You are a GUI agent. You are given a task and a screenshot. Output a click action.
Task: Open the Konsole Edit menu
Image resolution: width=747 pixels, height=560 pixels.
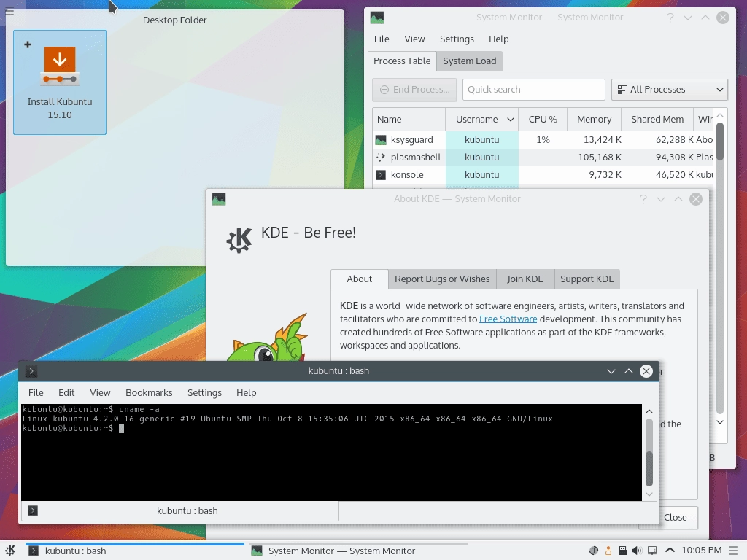point(66,393)
